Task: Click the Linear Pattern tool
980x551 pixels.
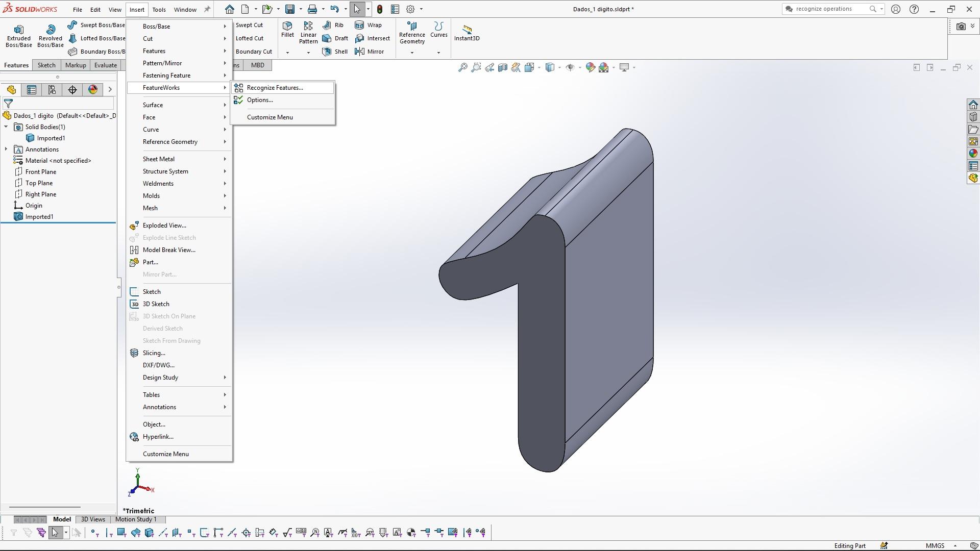Action: tap(308, 33)
